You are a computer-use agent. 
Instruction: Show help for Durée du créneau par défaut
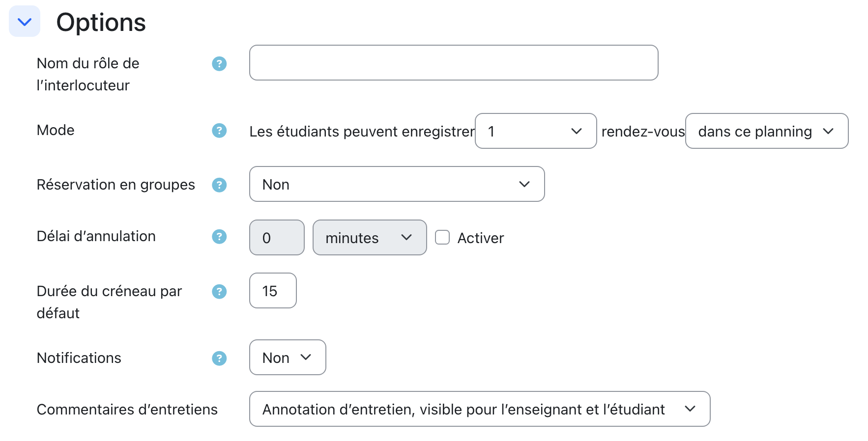point(219,292)
